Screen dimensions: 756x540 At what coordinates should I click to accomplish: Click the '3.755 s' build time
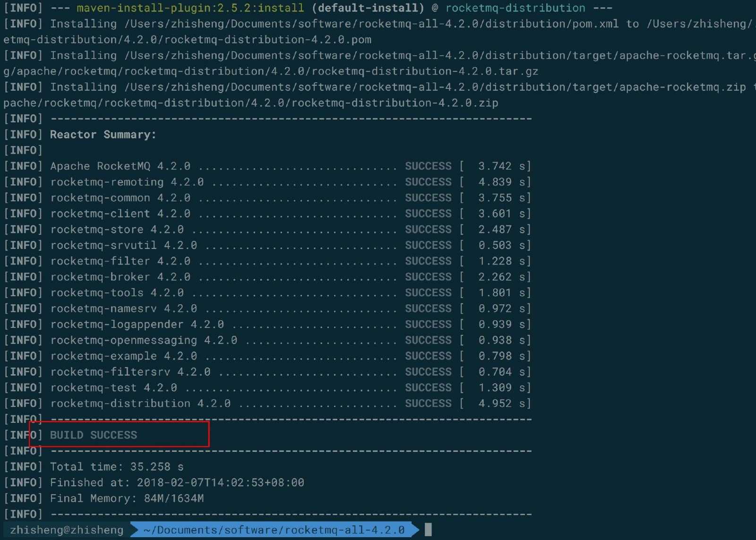(502, 198)
